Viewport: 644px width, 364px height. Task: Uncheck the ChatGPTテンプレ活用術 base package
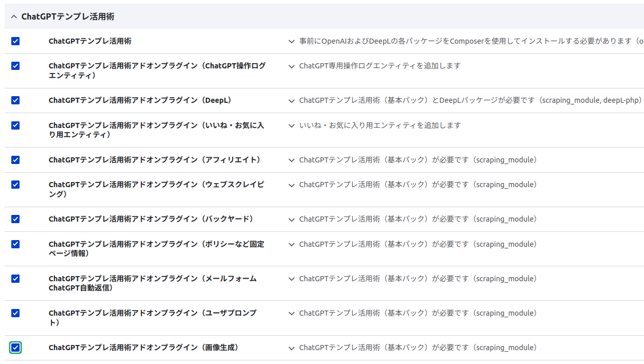(x=15, y=41)
